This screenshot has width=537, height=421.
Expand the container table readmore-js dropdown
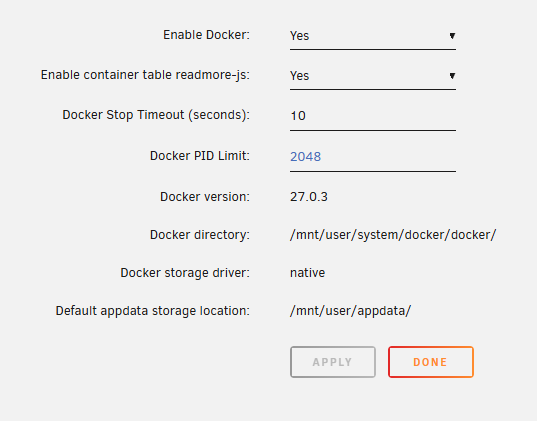(373, 76)
